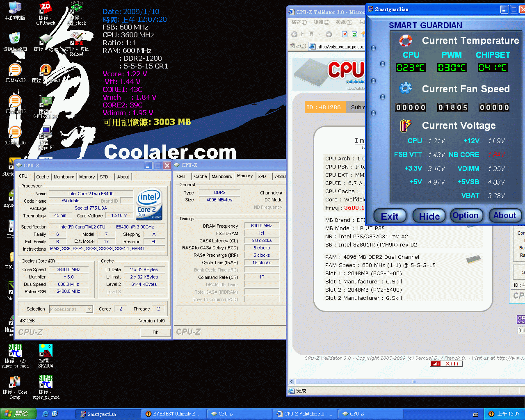525x420 pixels.
Task: Select the Mainboard tab in right CPU-Z window
Action: [222, 176]
